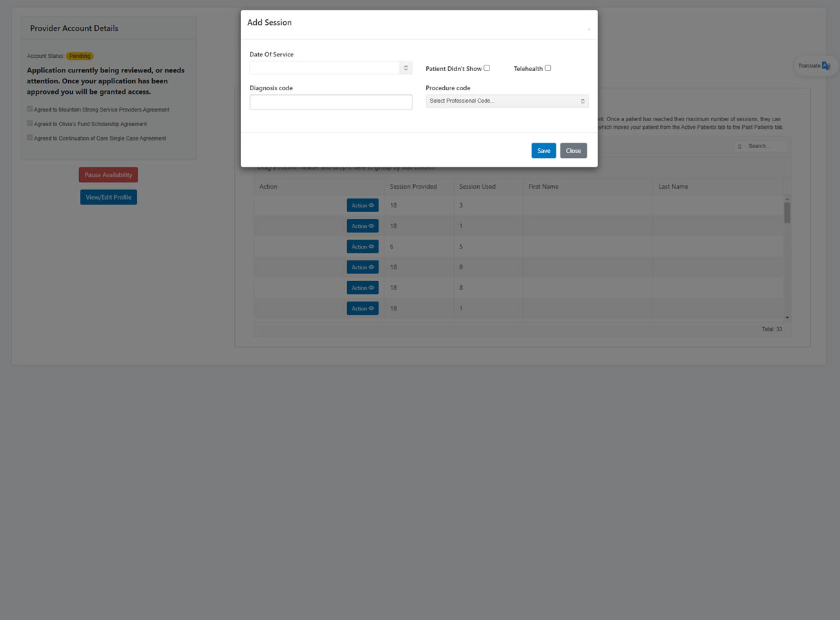Open the Procedure code dropdown
Viewport: 840px width, 620px height.
(x=507, y=101)
